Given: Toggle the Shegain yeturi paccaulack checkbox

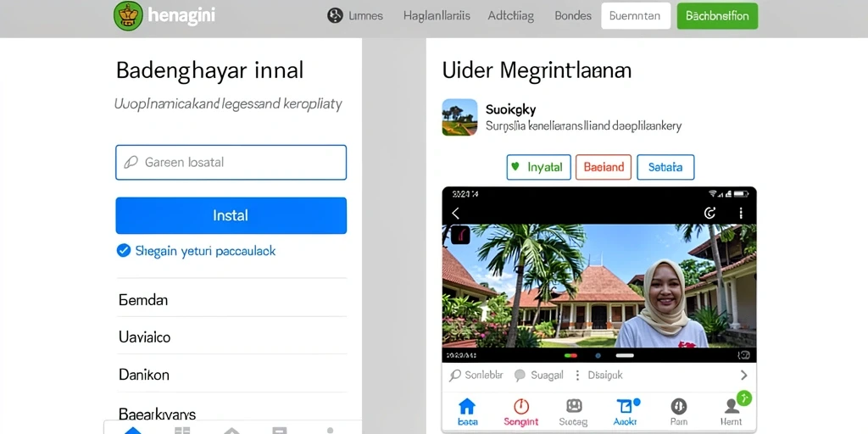Looking at the screenshot, I should tap(123, 251).
